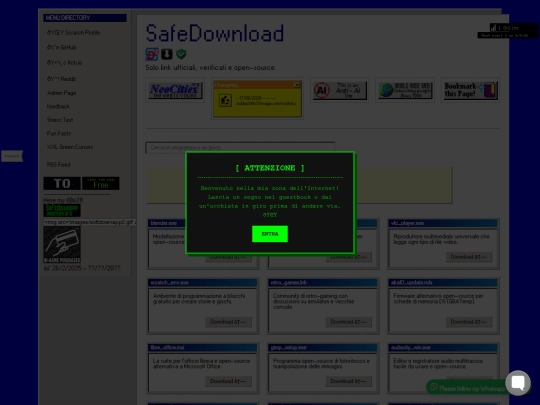
Task: Click the black download arrow icon
Action: (x=167, y=54)
